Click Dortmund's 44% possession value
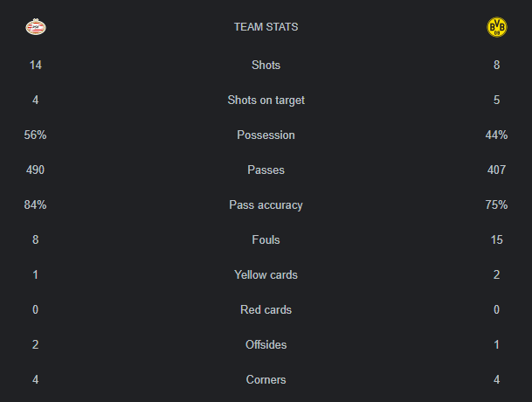 [497, 135]
